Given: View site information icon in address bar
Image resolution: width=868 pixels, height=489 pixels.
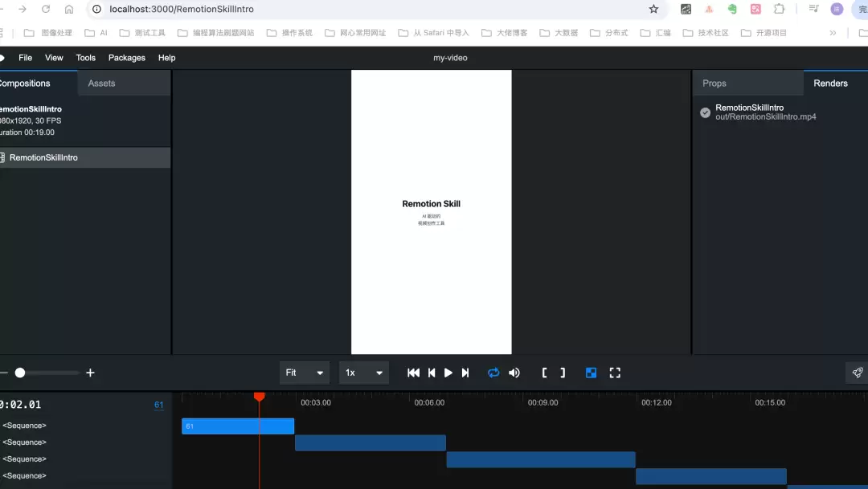Looking at the screenshot, I should (x=97, y=9).
